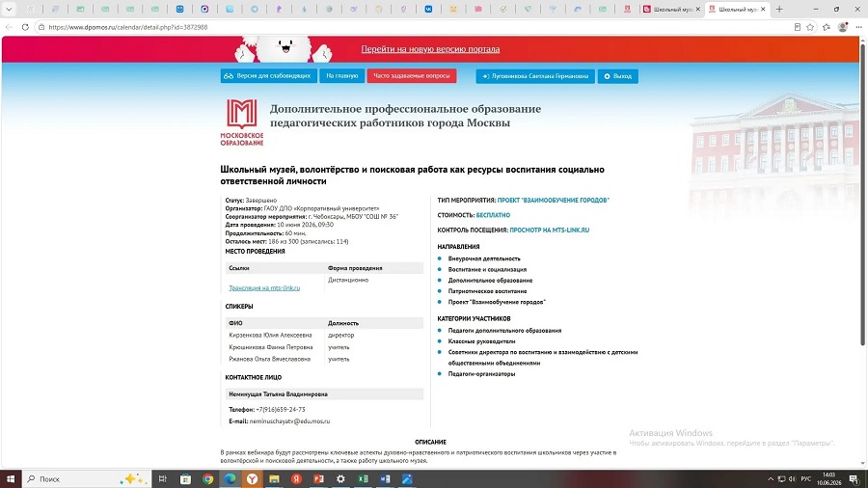Open File Explorer from the taskbar
Image resolution: width=868 pixels, height=488 pixels.
tap(274, 479)
